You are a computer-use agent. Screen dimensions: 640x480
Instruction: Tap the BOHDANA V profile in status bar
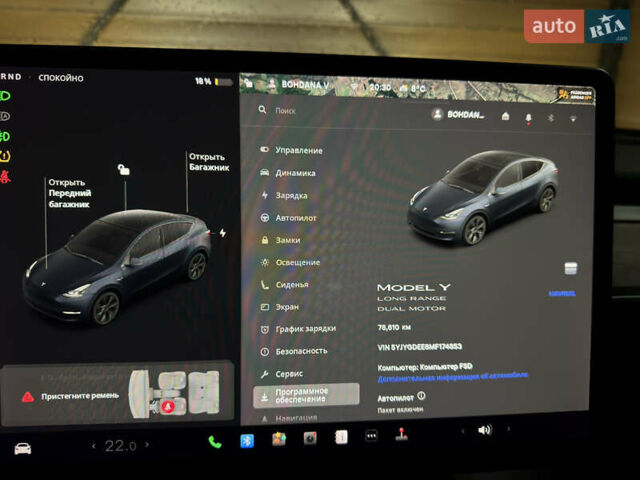click(298, 85)
